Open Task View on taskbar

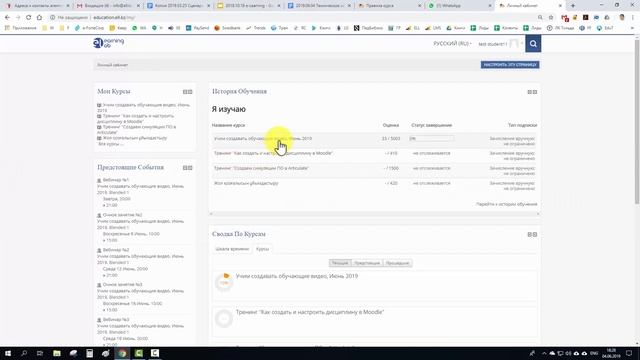click(x=40, y=353)
